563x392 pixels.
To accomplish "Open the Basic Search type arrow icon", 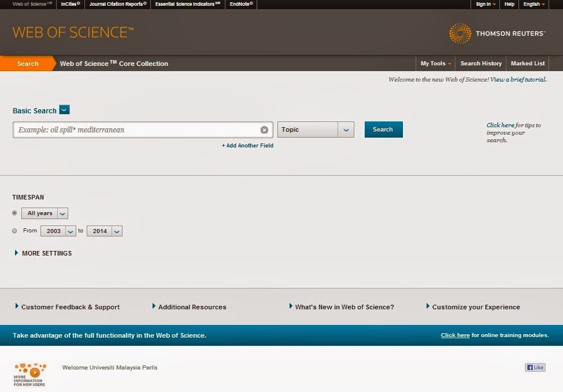I will (65, 110).
